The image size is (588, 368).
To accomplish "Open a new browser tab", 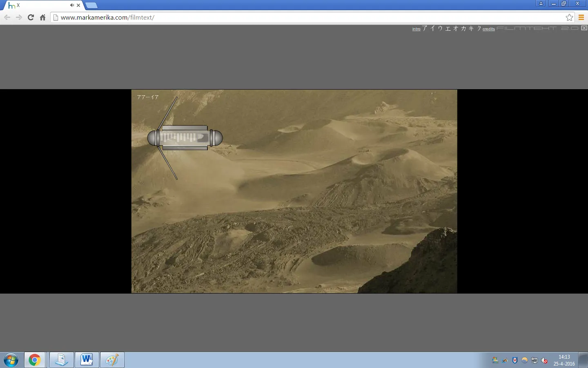I will (x=91, y=5).
